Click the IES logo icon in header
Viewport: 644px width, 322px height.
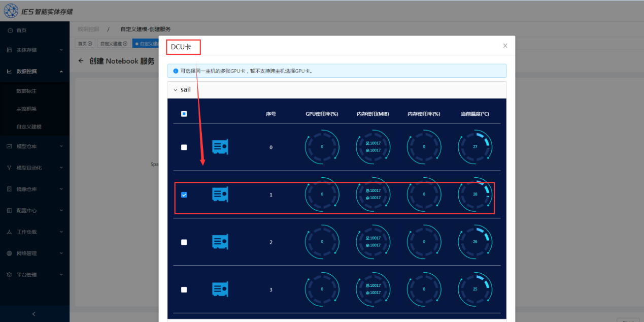pyautogui.click(x=11, y=11)
